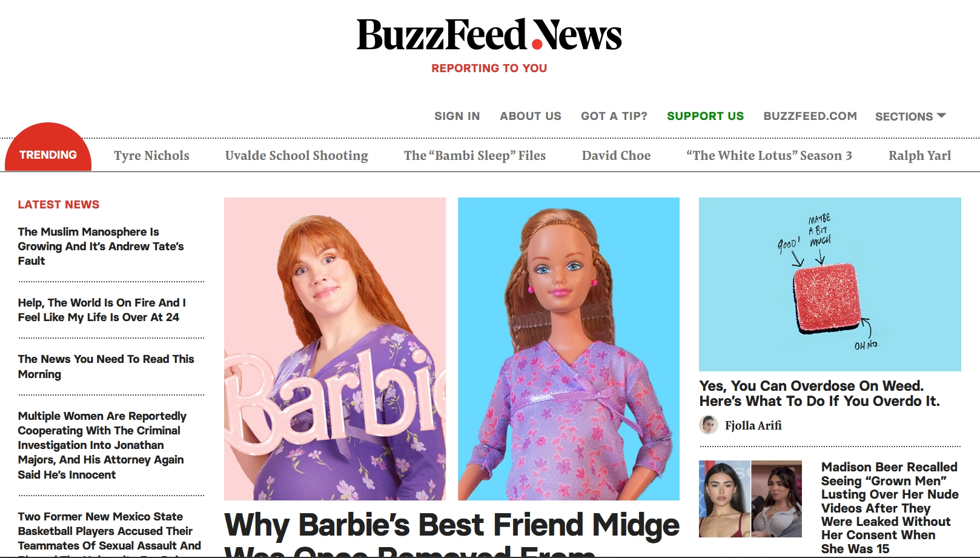This screenshot has height=558, width=980.
Task: Click Fjolla Arifi's author avatar
Action: pos(709,425)
